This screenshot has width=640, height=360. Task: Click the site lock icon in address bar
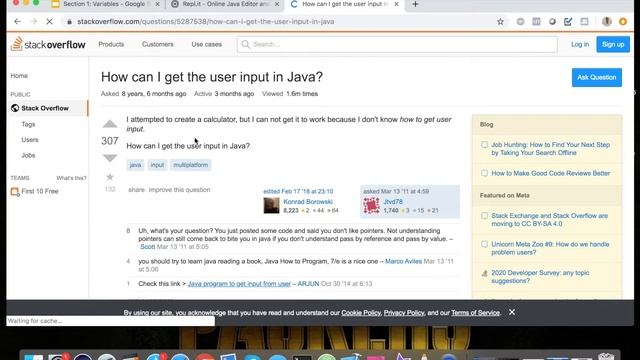pos(69,22)
